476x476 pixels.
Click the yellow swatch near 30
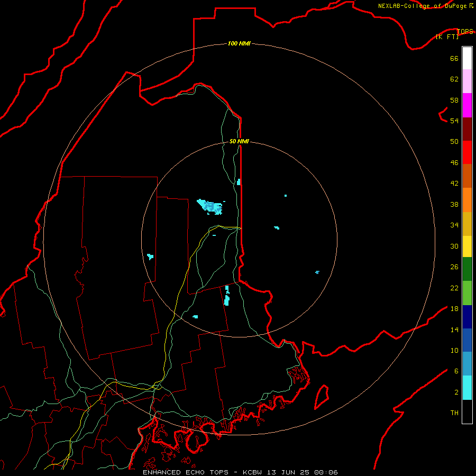467,246
